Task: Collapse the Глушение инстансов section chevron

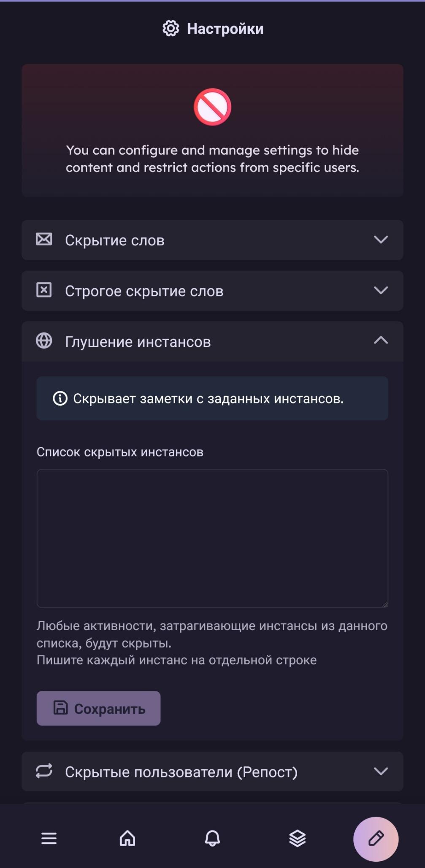Action: [x=381, y=340]
